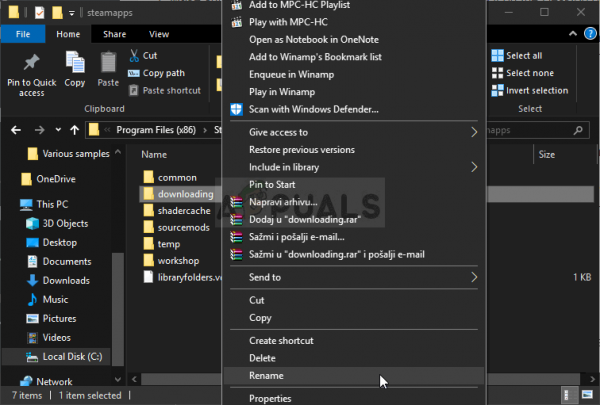Click the Paste clipboard icon

click(108, 62)
